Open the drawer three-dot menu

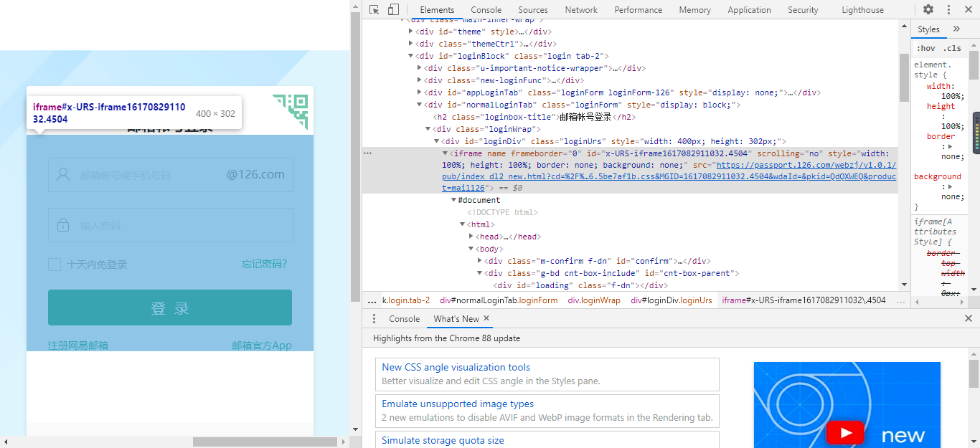click(374, 319)
